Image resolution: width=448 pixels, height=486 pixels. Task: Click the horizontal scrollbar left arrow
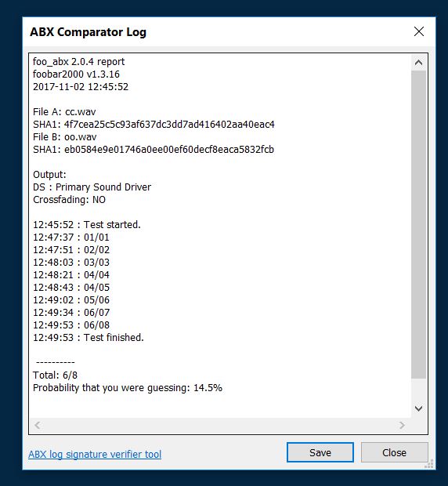[x=38, y=425]
